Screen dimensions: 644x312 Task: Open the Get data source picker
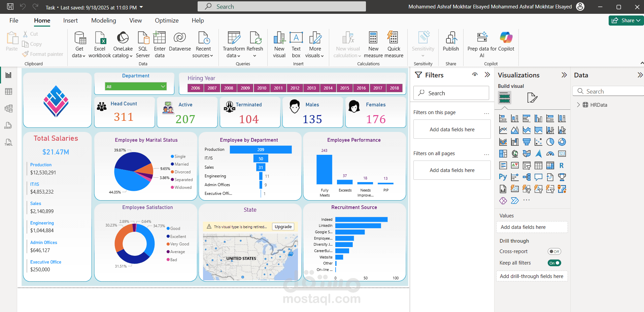(x=79, y=44)
